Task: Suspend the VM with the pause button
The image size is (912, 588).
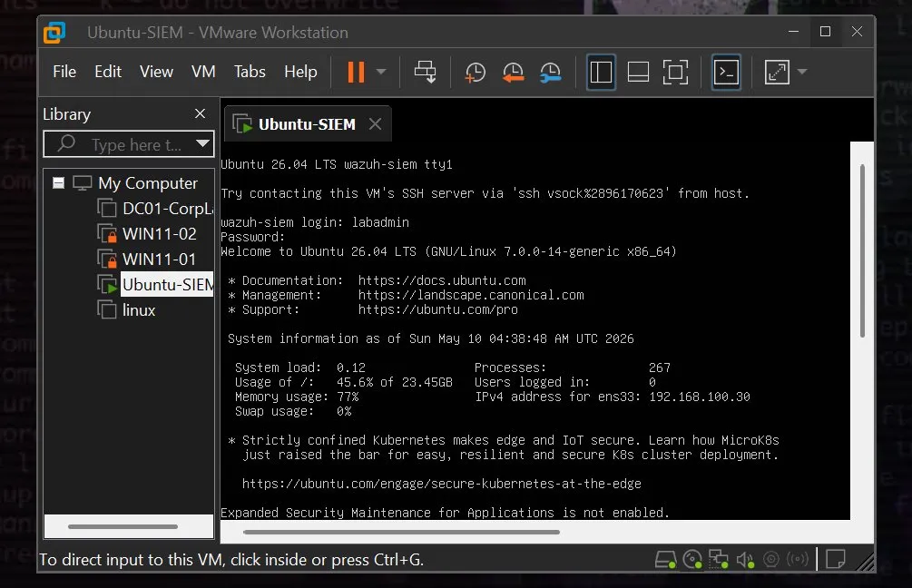Action: pos(356,72)
